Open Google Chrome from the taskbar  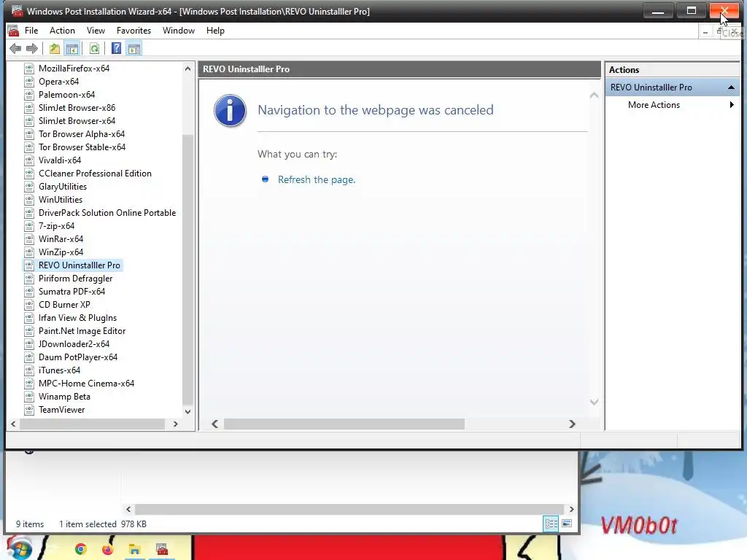pos(80,549)
